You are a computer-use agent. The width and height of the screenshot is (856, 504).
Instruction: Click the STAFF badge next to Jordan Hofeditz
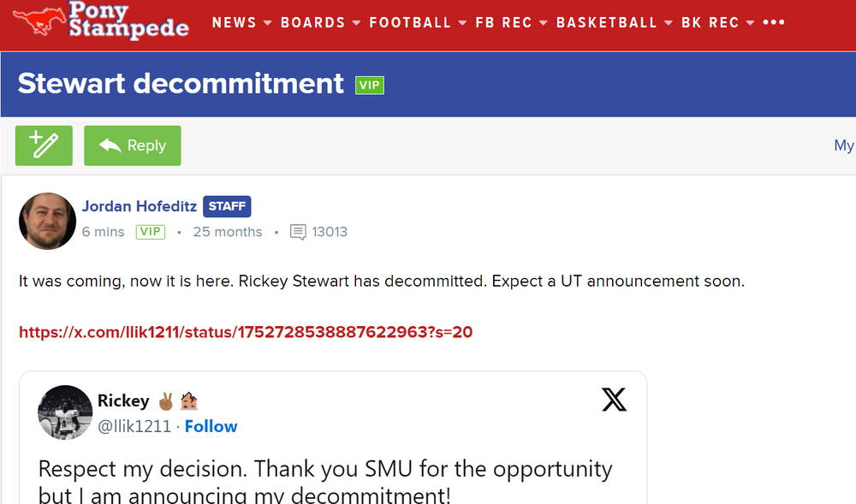click(x=227, y=206)
